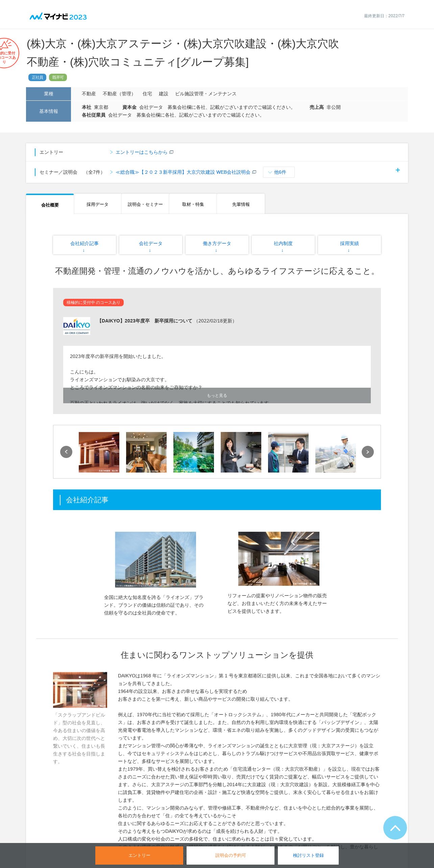
Task: Show previous photos in the carousel
Action: [66, 452]
